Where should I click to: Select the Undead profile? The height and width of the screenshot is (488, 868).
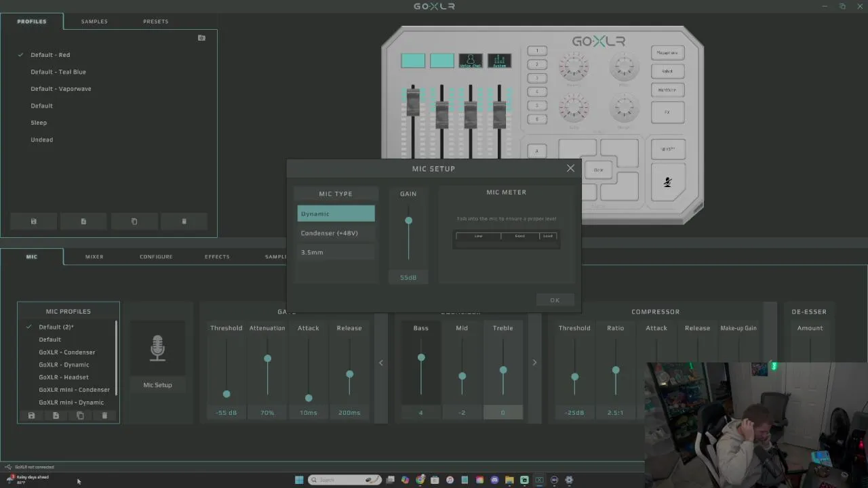pyautogui.click(x=41, y=140)
